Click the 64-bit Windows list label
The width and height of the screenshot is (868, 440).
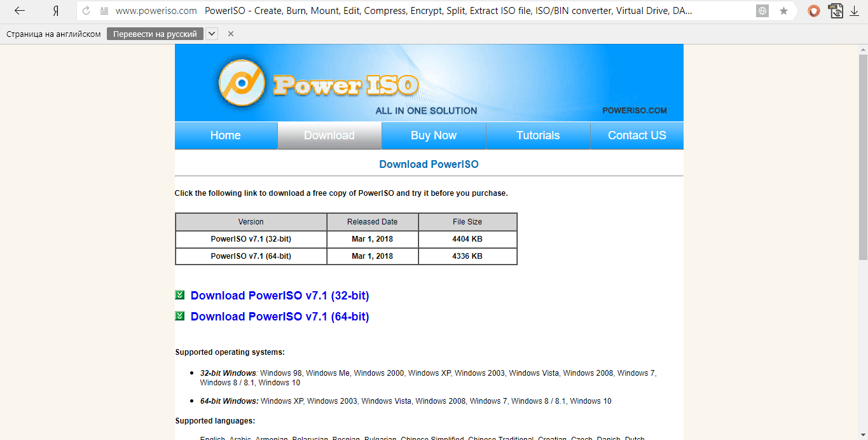point(230,401)
